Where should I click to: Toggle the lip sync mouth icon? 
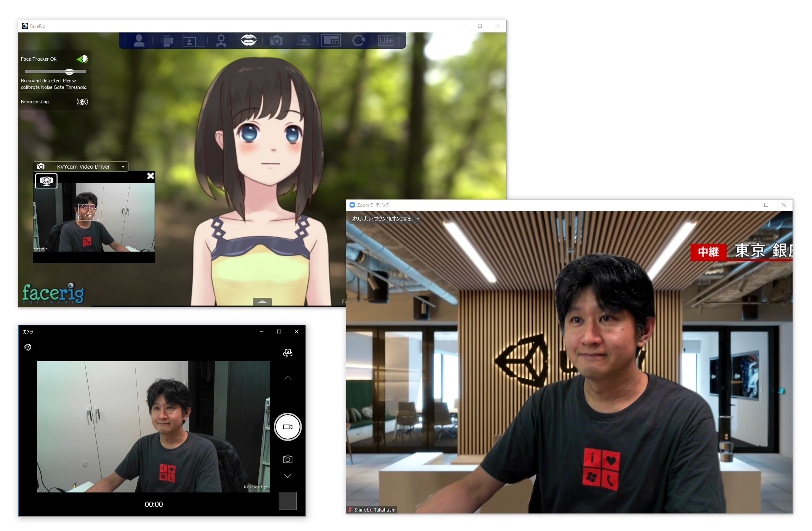[249, 40]
